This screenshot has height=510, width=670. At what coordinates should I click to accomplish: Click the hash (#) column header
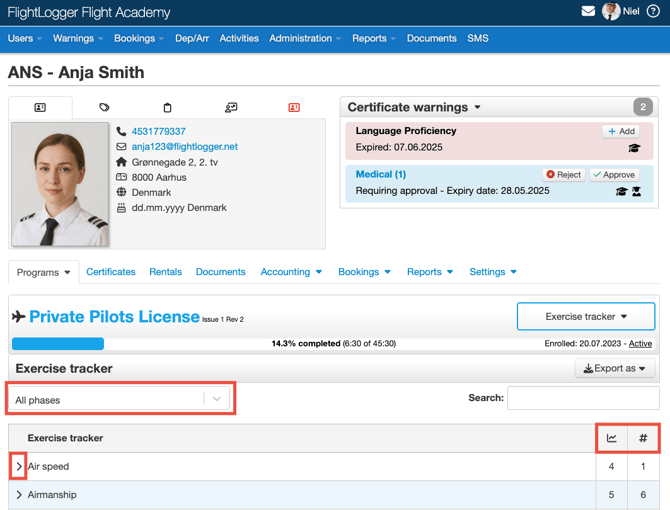643,438
